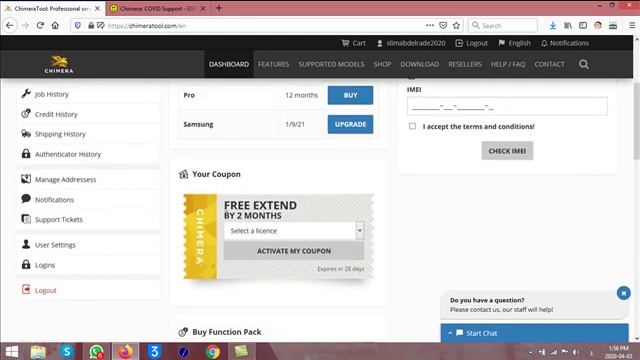The width and height of the screenshot is (640, 360).
Task: Open slimabdelrade2020 user profile
Action: 411,43
